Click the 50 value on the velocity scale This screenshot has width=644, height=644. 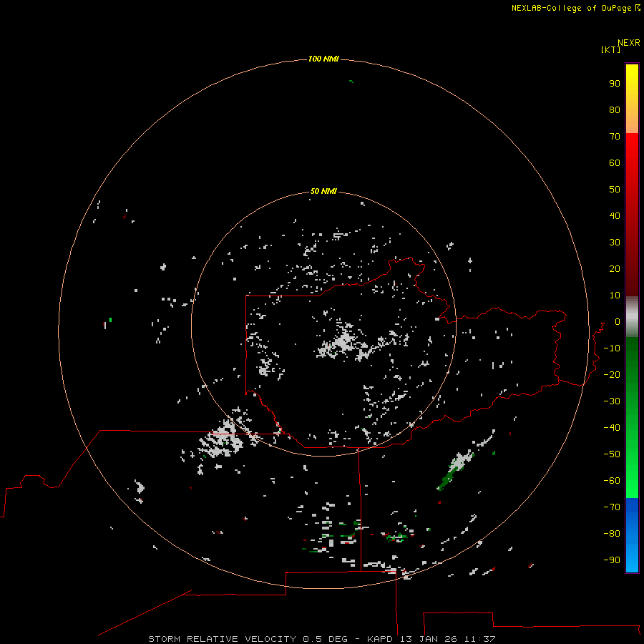point(615,190)
